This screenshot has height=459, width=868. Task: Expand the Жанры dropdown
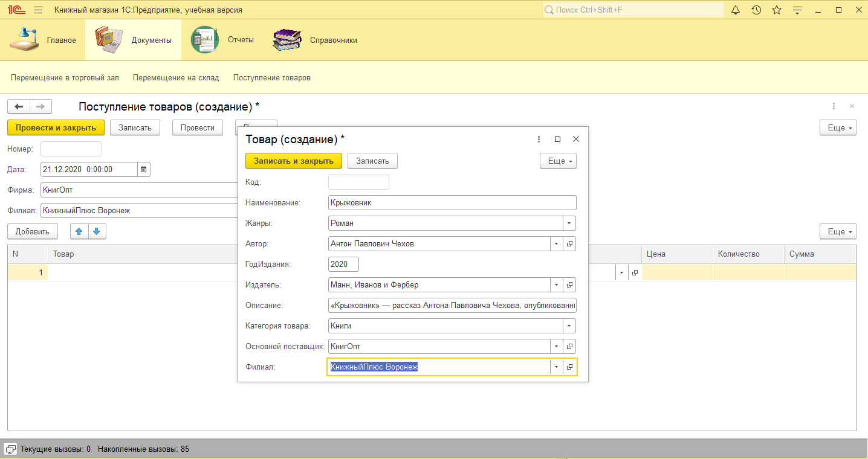point(569,223)
